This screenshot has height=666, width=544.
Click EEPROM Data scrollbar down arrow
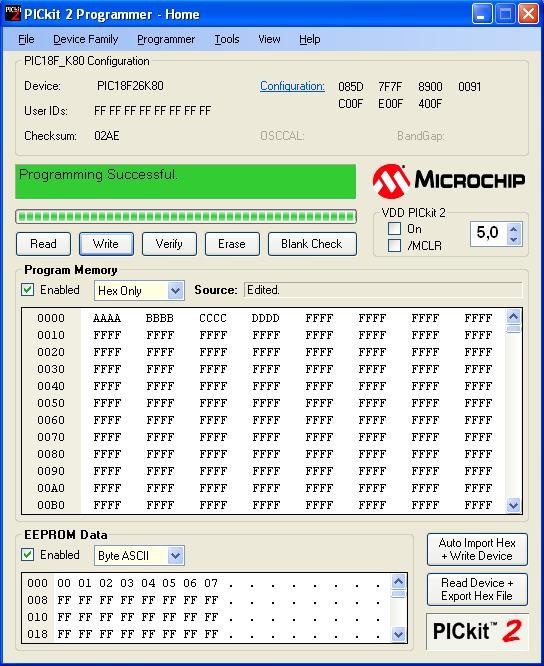point(398,635)
